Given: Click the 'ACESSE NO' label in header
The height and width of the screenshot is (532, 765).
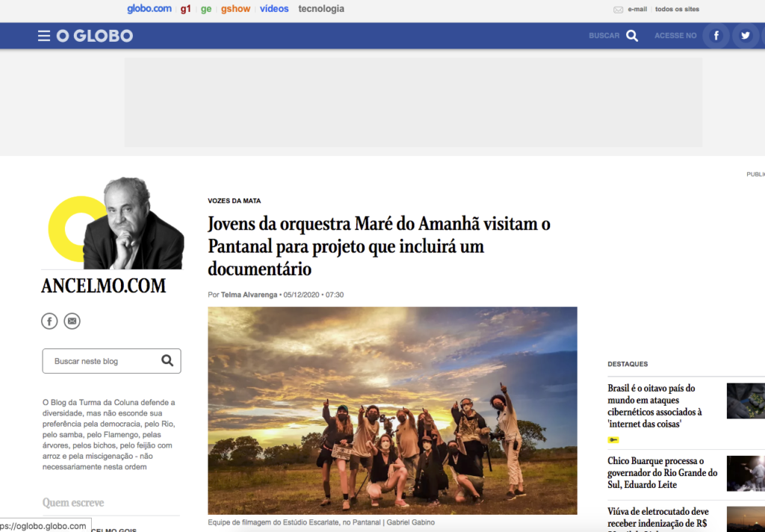Looking at the screenshot, I should (x=675, y=36).
